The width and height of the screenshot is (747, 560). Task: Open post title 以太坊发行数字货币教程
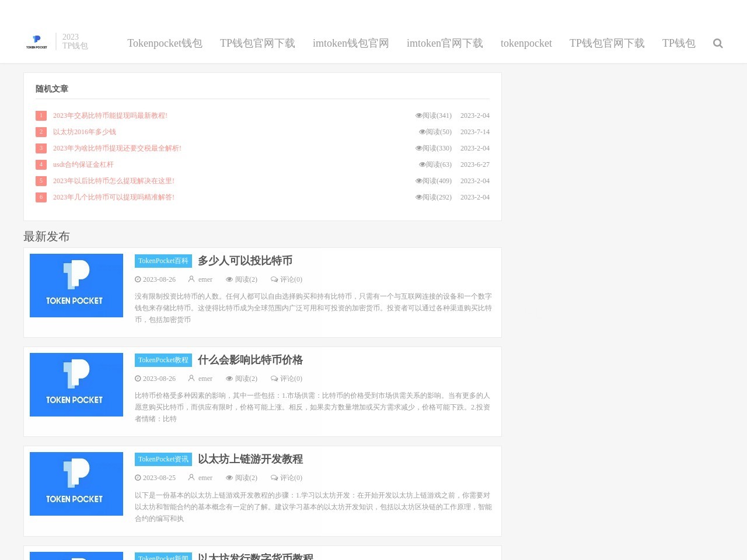tap(256, 556)
